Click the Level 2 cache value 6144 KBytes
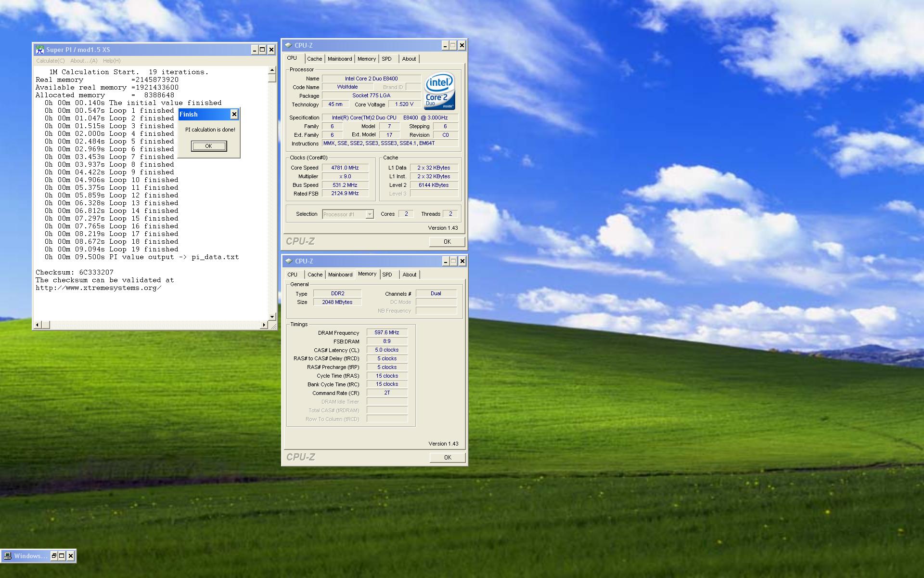 [434, 185]
